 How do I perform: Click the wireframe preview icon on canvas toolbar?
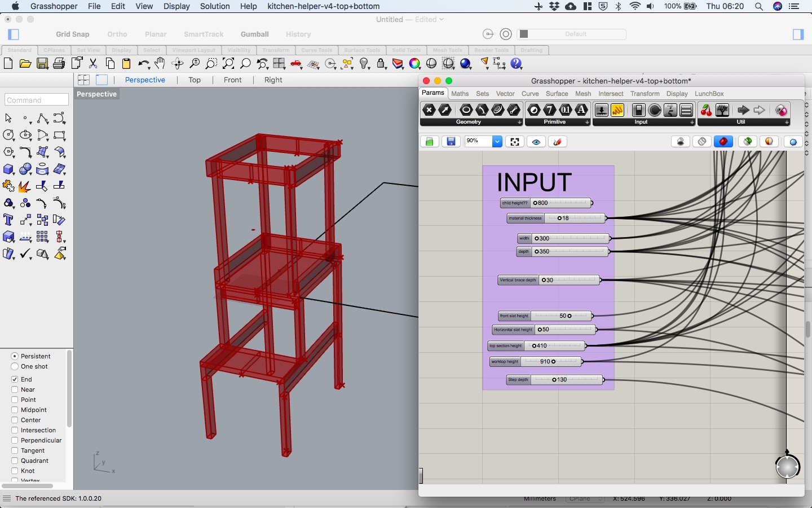tap(702, 141)
